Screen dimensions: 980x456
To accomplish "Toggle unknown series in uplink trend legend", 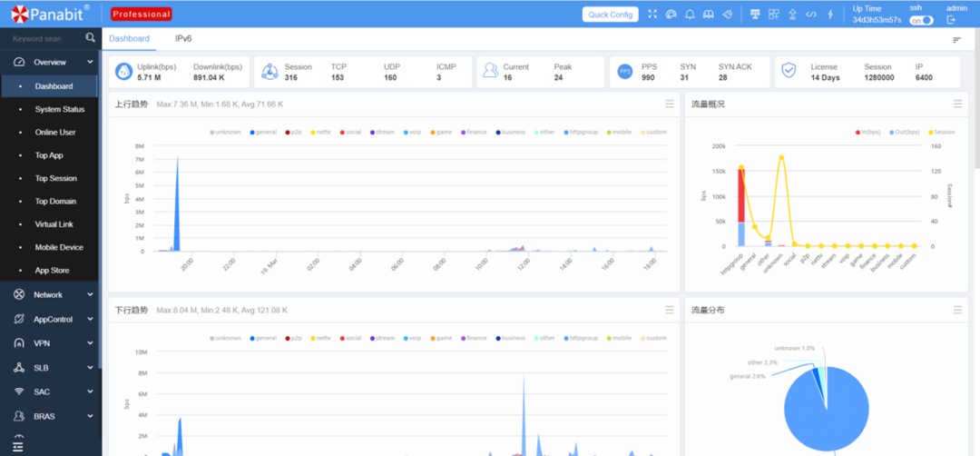I will coord(225,132).
